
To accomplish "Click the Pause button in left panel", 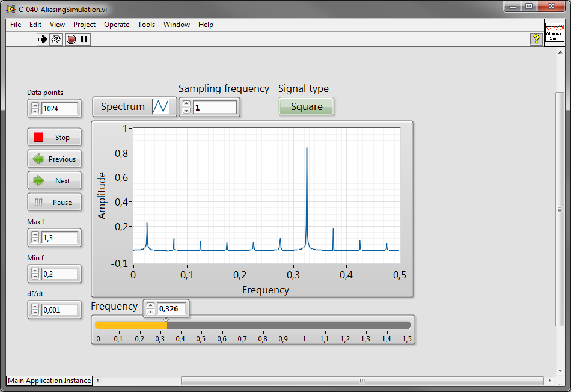I will pyautogui.click(x=54, y=202).
